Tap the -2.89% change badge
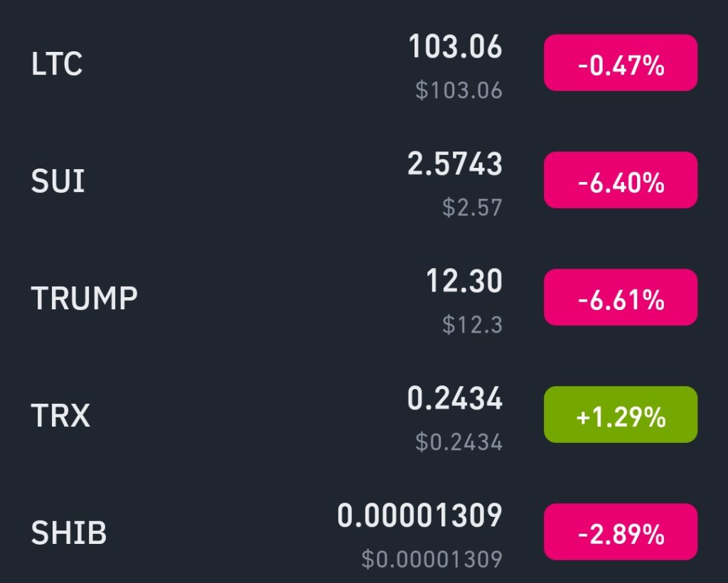Screen dimensions: 728x583 pyautogui.click(x=621, y=532)
